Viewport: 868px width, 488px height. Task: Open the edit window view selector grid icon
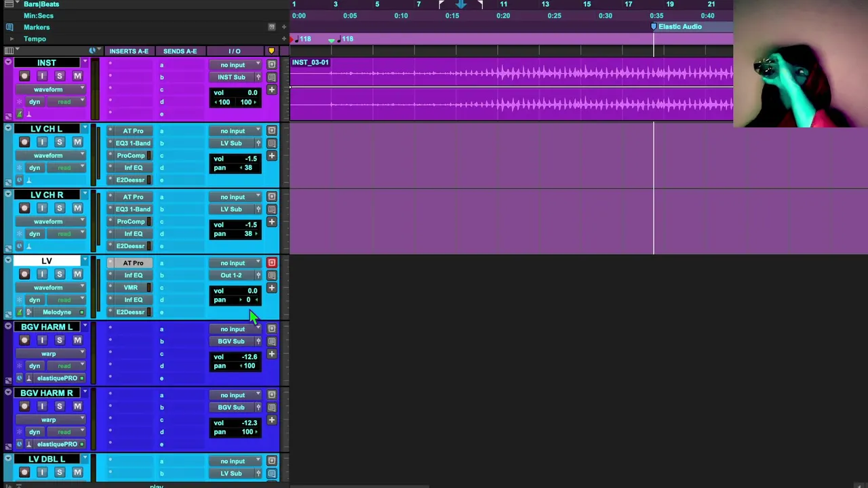[x=9, y=51]
